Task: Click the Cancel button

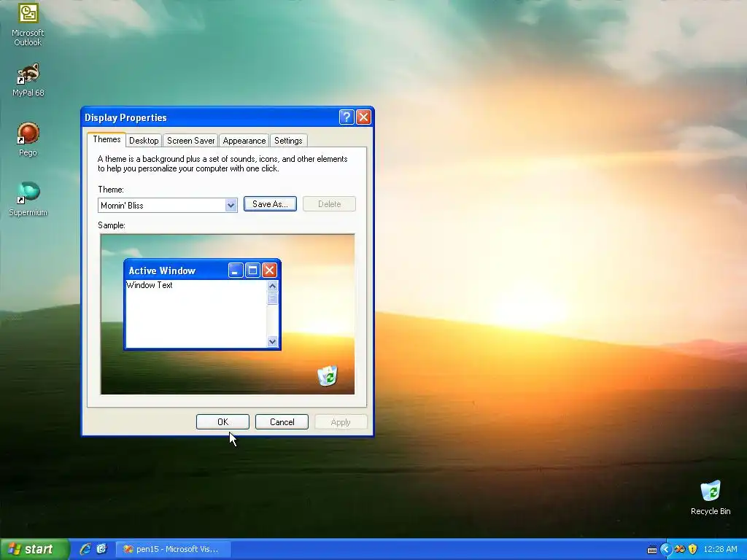Action: pyautogui.click(x=282, y=422)
